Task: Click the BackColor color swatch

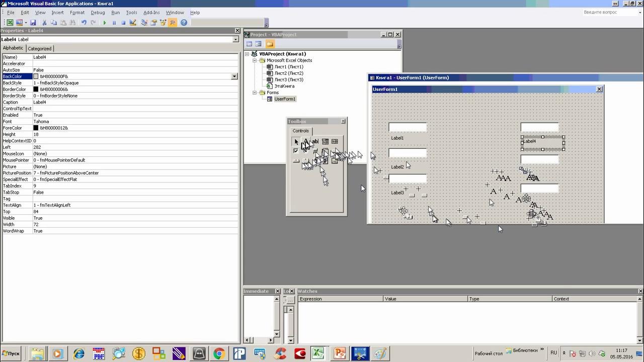Action: (x=36, y=76)
